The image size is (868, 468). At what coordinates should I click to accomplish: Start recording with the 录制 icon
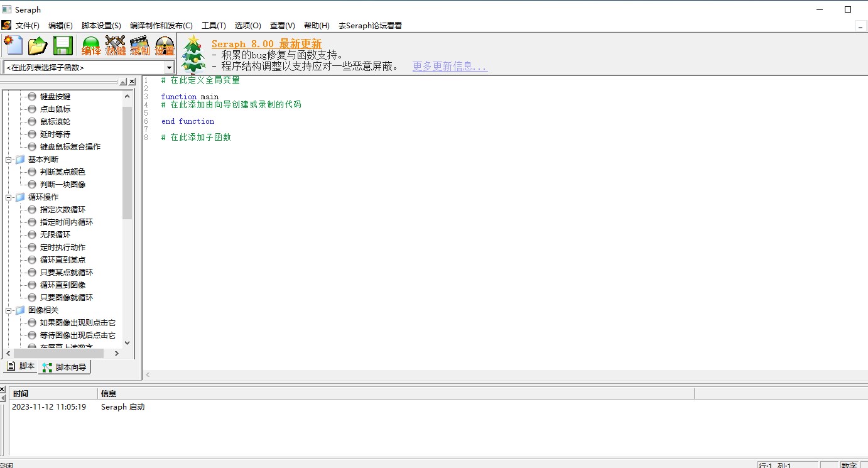pyautogui.click(x=139, y=46)
